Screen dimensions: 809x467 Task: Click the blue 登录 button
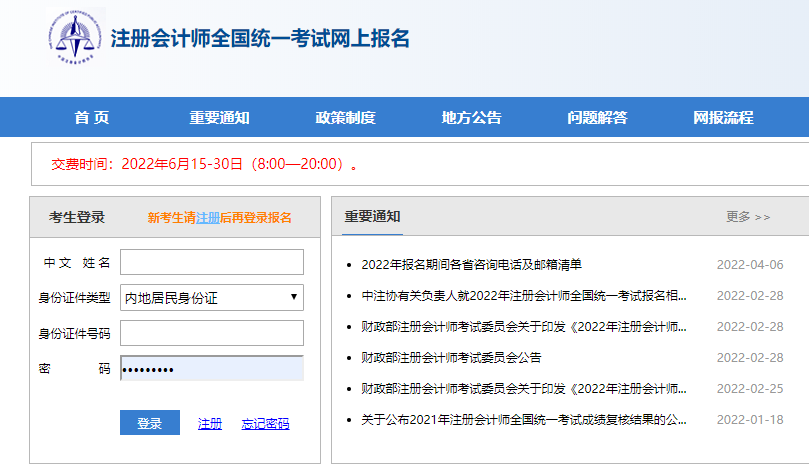[x=150, y=423]
